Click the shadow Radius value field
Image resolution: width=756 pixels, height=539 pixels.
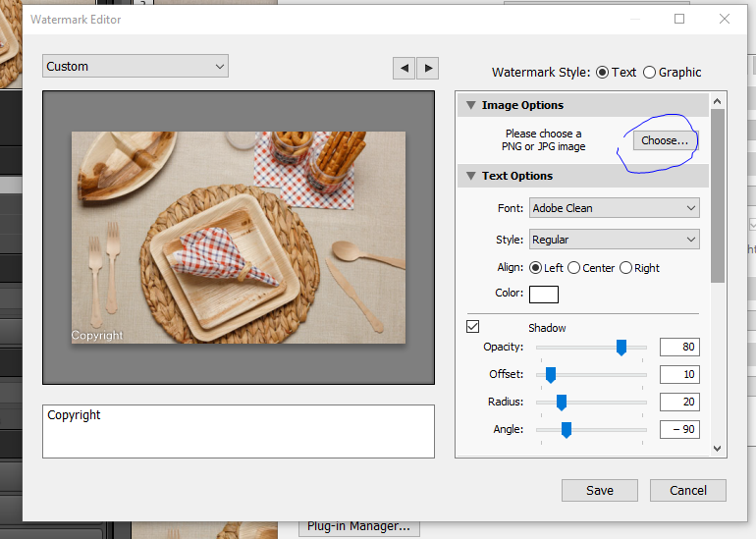678,402
